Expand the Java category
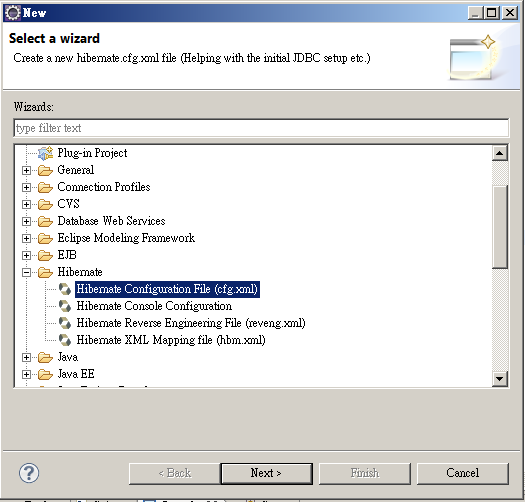The image size is (525, 502). coord(26,358)
